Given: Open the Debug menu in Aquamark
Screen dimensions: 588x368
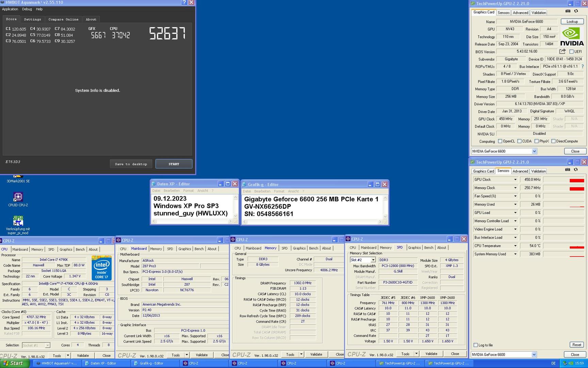Looking at the screenshot, I should click(27, 9).
